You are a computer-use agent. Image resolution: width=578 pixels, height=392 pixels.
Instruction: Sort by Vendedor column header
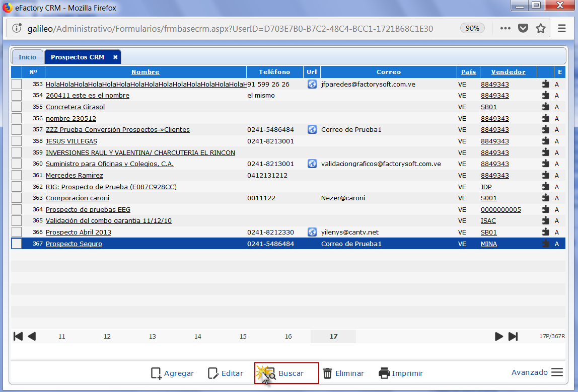coord(508,72)
